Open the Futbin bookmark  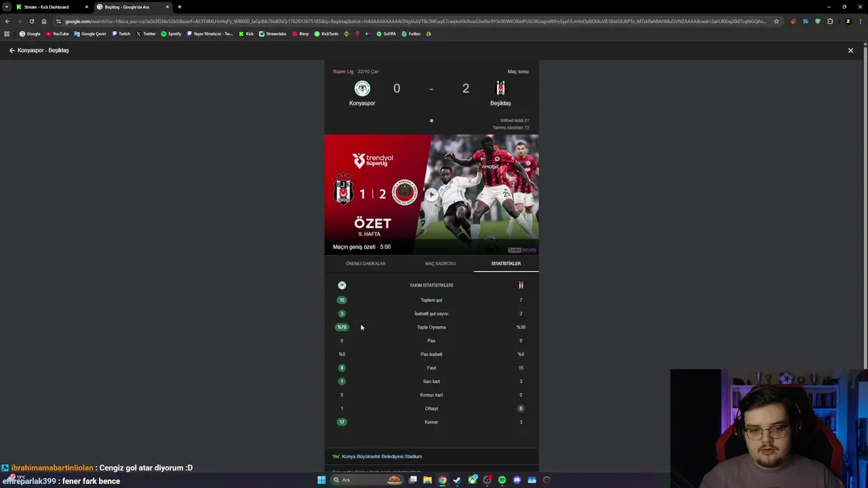click(411, 34)
